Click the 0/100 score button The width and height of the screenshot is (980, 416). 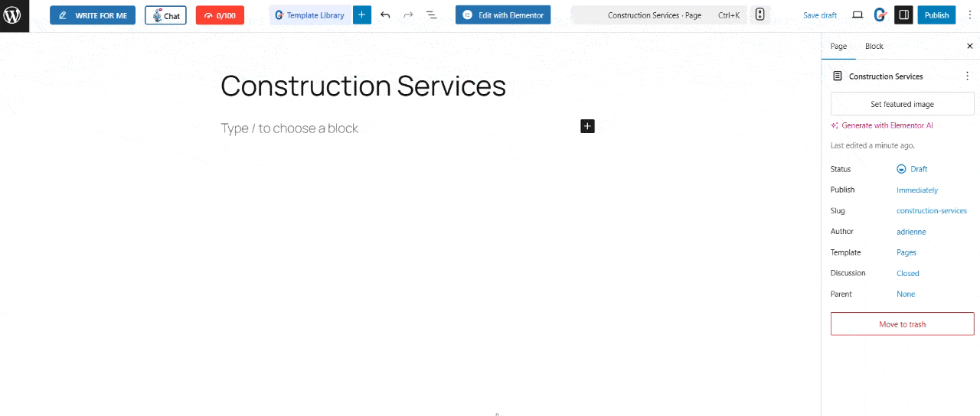220,15
